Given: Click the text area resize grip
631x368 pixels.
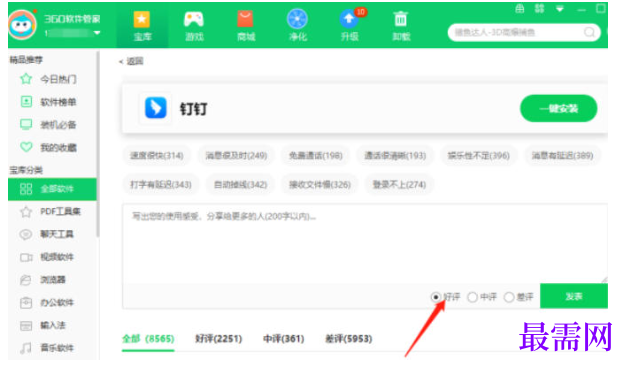Looking at the screenshot, I should click(604, 279).
